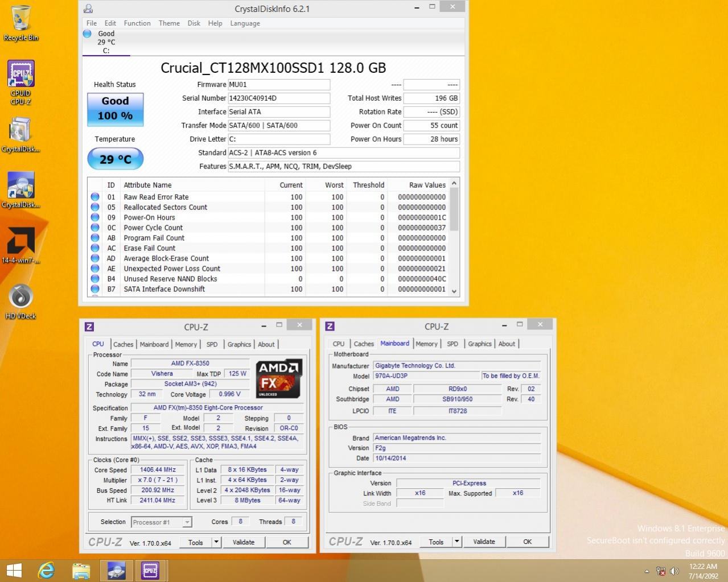
Task: Click the Raw Values column header
Action: pyautogui.click(x=418, y=185)
